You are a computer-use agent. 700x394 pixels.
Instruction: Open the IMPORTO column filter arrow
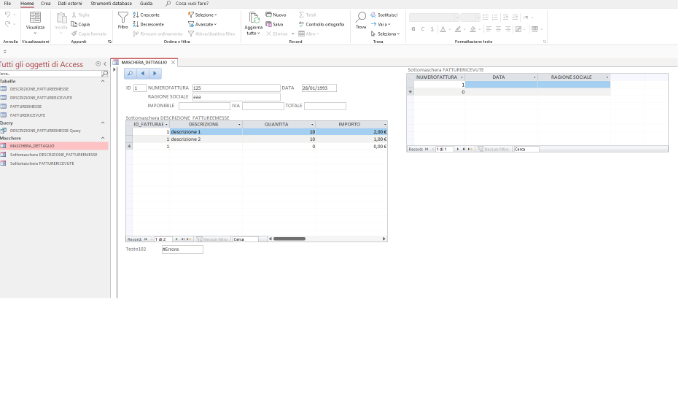click(385, 124)
